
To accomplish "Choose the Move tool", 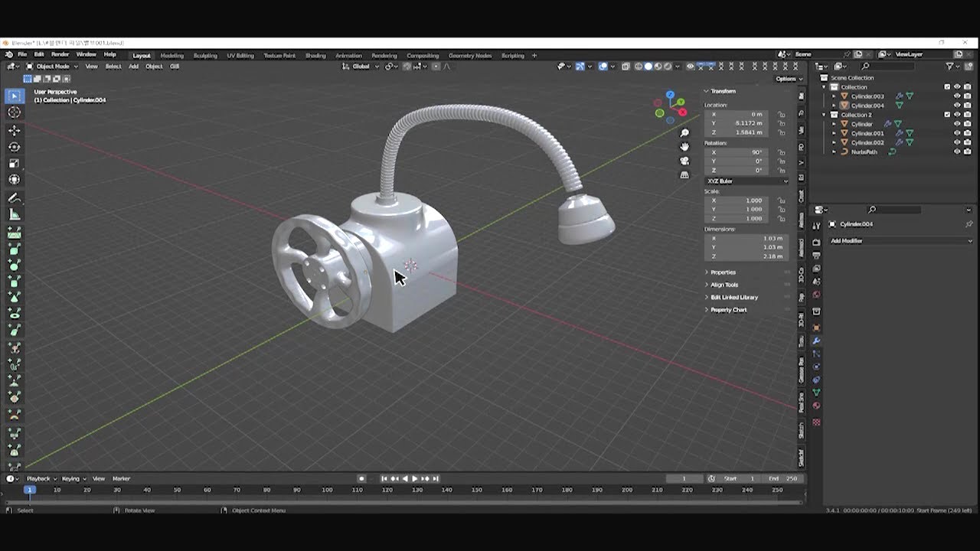I will click(14, 130).
